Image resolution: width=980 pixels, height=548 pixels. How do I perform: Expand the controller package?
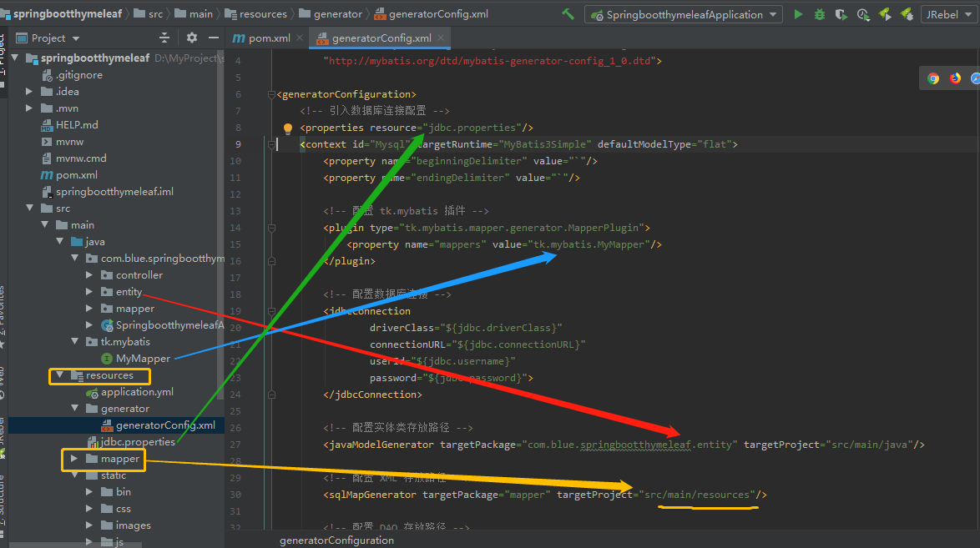pos(89,275)
